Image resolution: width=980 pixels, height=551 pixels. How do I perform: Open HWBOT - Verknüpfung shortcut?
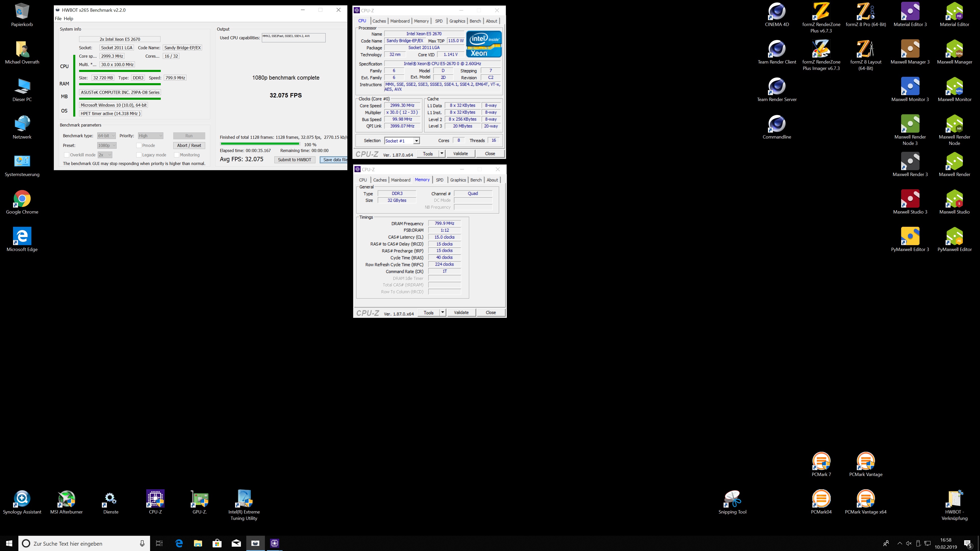954,505
